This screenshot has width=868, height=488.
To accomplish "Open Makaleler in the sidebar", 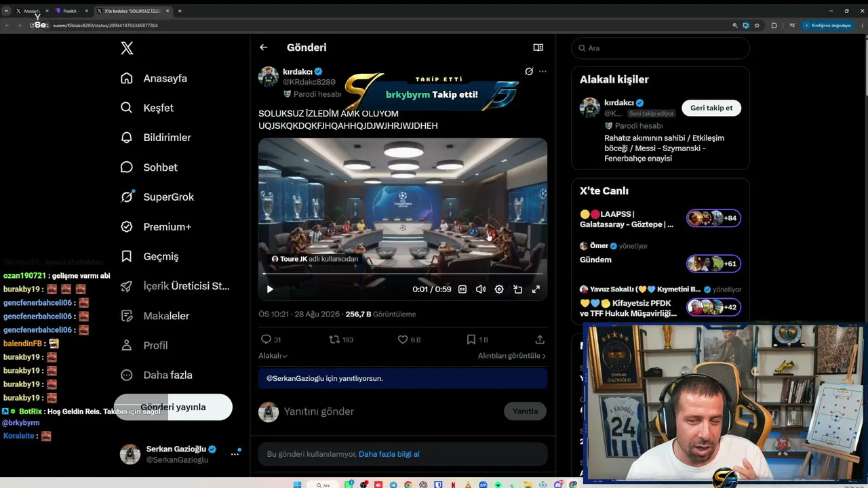I will [155, 316].
